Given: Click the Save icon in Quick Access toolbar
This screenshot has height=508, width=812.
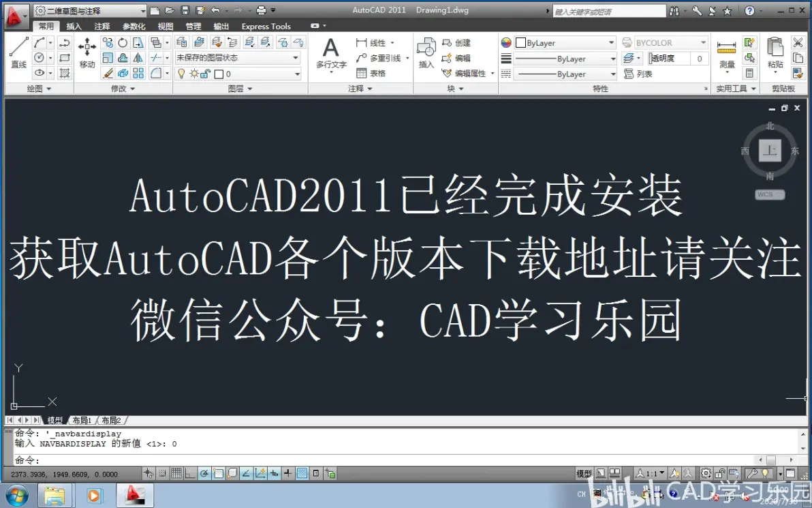Looking at the screenshot, I should pyautogui.click(x=185, y=10).
